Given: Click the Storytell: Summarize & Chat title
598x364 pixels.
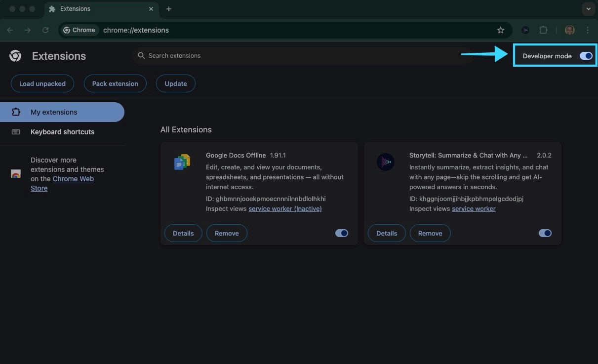Looking at the screenshot, I should [x=468, y=155].
